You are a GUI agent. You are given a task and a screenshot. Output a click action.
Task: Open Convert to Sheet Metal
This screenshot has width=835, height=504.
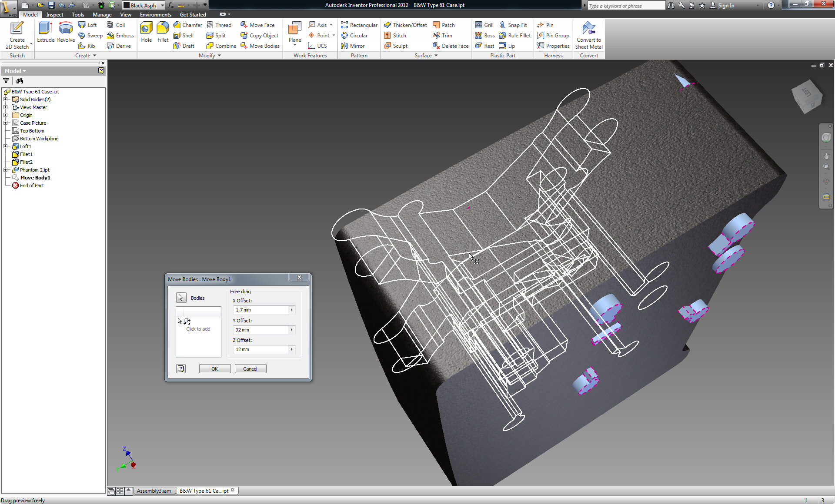(x=589, y=35)
